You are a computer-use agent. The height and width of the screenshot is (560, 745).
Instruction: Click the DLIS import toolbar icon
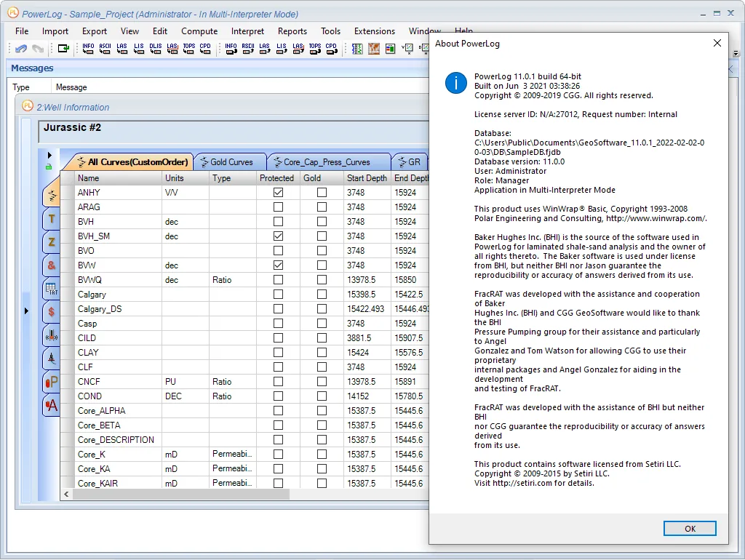156,49
